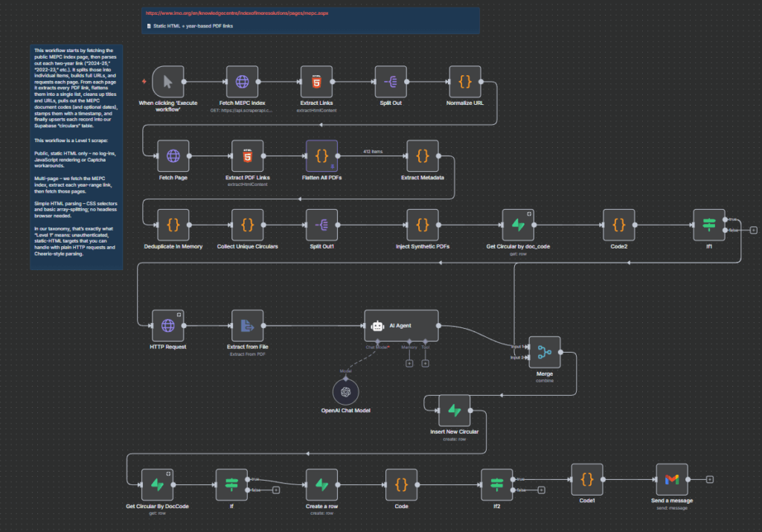
Task: Open the Get Circular by doc_code Supabase node
Action: pyautogui.click(x=517, y=224)
